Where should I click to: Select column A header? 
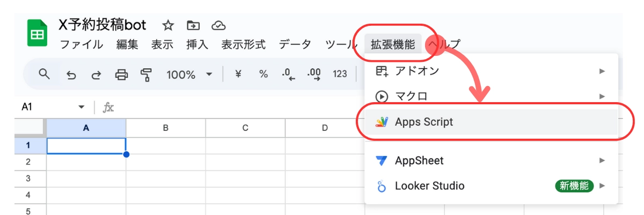pos(86,128)
